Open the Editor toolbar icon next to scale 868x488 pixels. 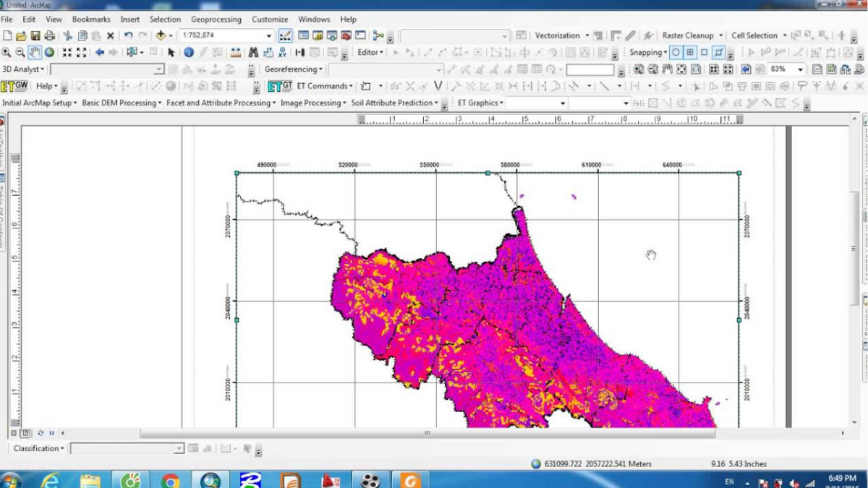[285, 35]
